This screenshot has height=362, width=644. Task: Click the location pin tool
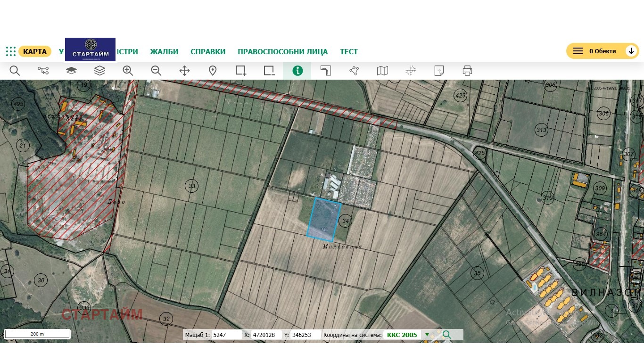213,71
